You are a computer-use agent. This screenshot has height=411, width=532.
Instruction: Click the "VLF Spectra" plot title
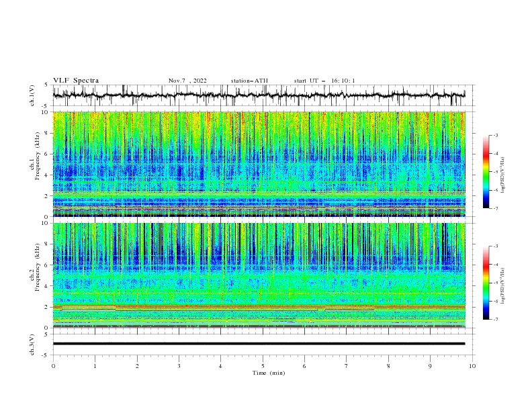(x=76, y=81)
